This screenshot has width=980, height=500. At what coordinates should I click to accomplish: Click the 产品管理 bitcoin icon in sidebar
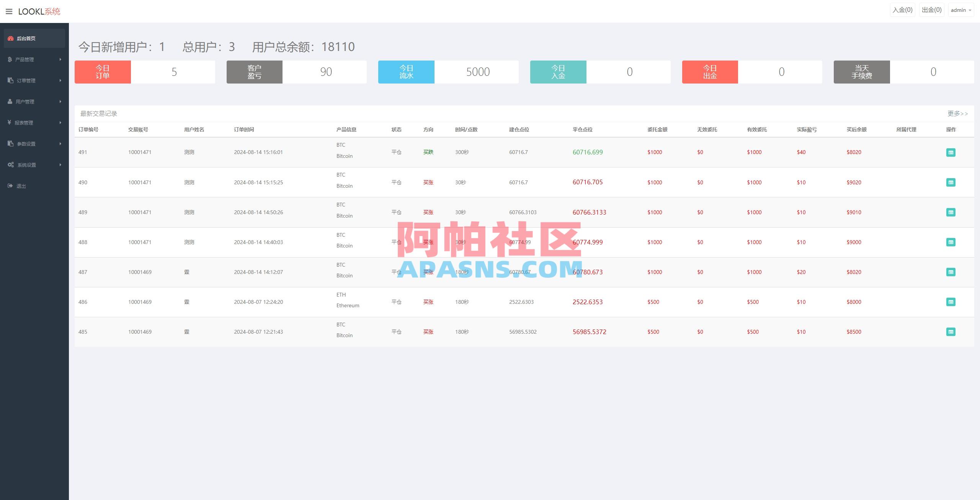(10, 59)
